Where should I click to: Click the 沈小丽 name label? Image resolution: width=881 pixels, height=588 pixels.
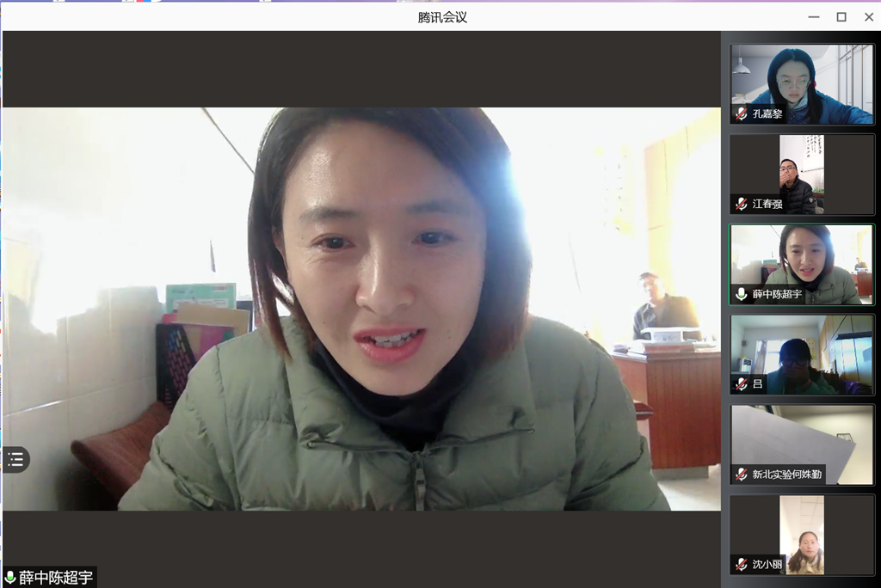[767, 564]
